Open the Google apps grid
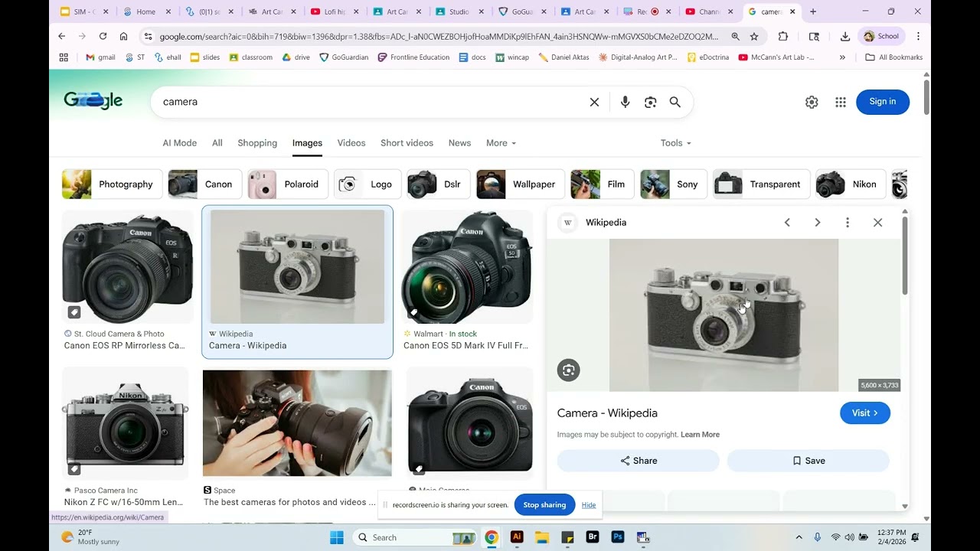Viewport: 980px width, 551px height. coord(841,102)
